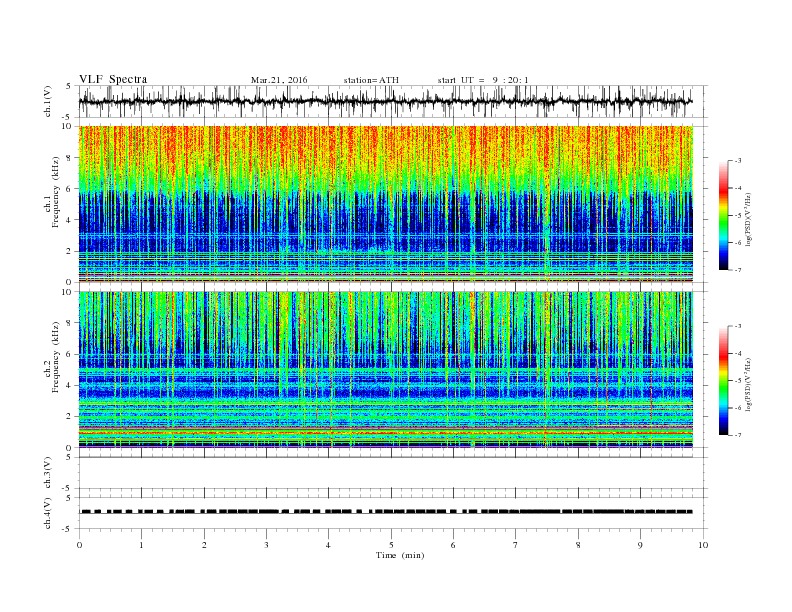
Task: Click the ch.1 colorbar "-3" tick label
Action: point(738,161)
